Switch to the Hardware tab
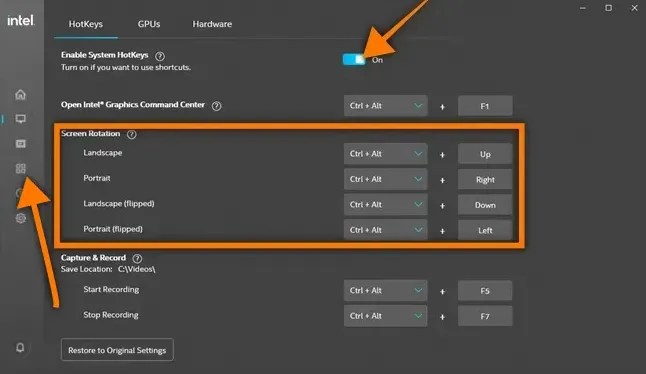 point(212,24)
